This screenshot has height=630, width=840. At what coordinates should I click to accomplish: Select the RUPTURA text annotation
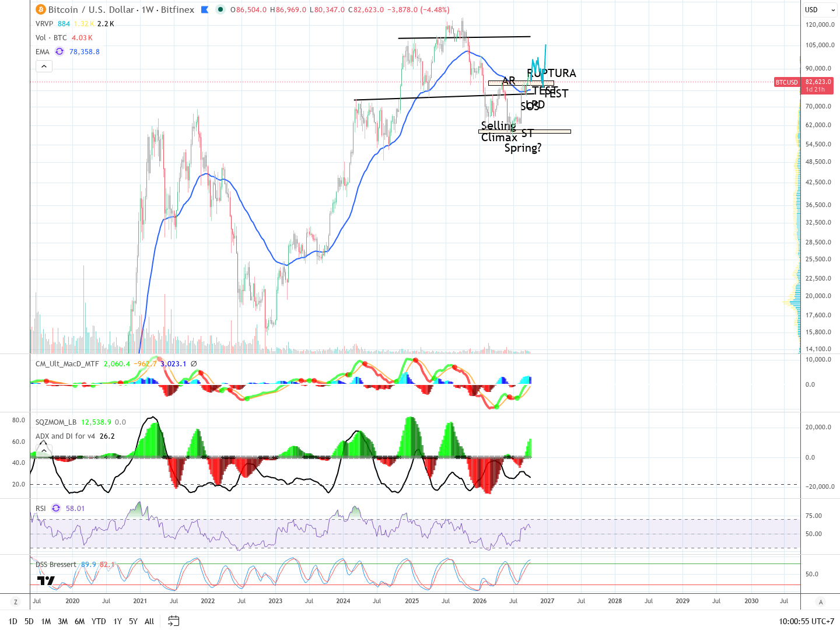coord(552,73)
